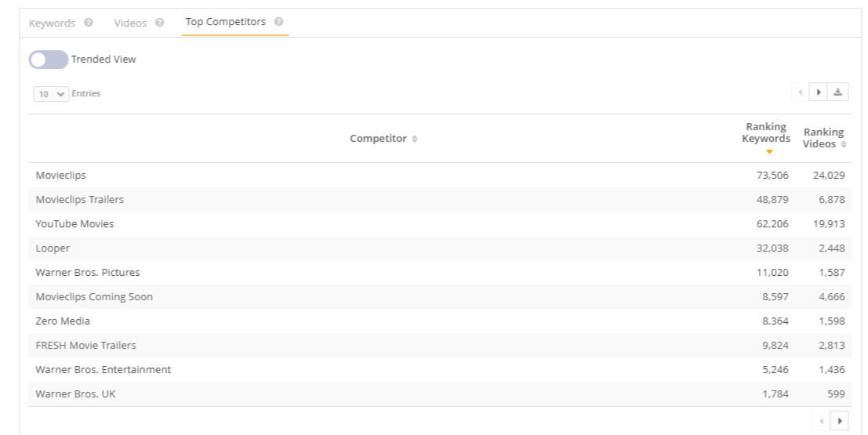Switch to the Videos tab
This screenshot has width=868, height=435.
coord(130,23)
